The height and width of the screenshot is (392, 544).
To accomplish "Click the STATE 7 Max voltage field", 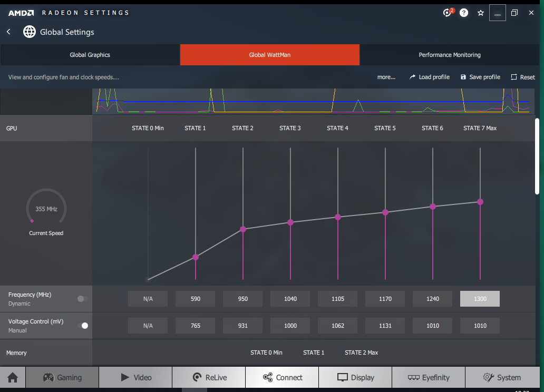I will [480, 326].
